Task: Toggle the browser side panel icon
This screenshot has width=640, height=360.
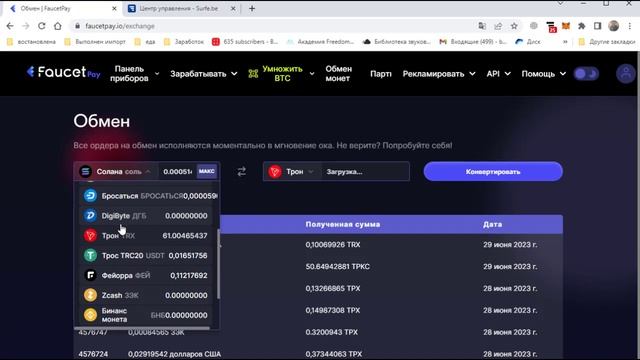Action: click(x=598, y=26)
